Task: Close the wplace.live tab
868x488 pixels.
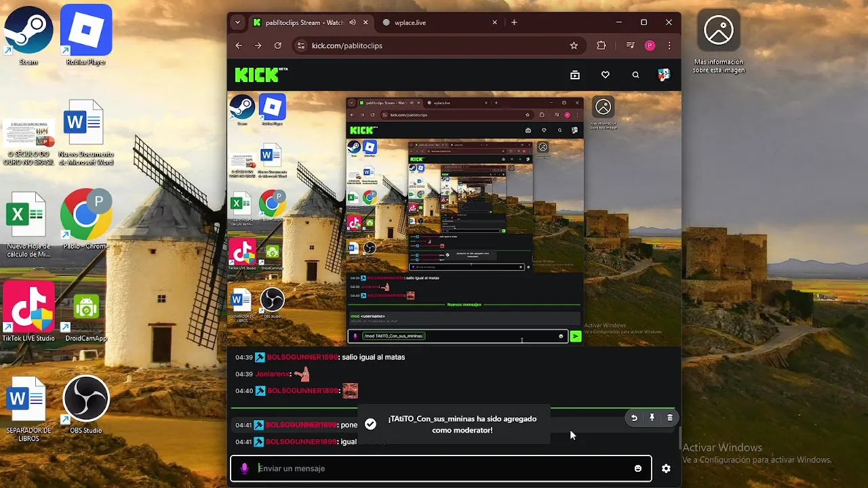Action: pyautogui.click(x=494, y=22)
